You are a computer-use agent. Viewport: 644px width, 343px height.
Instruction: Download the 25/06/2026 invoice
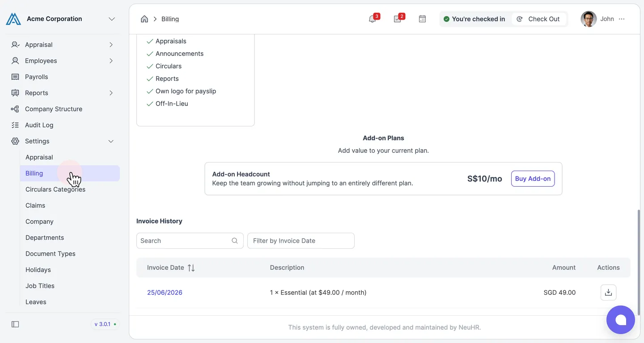pyautogui.click(x=608, y=293)
